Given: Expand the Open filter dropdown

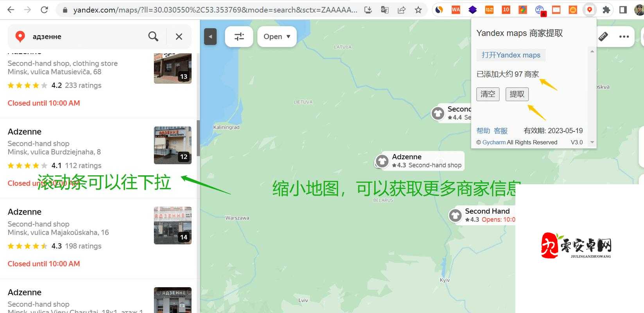Looking at the screenshot, I should click(x=277, y=37).
